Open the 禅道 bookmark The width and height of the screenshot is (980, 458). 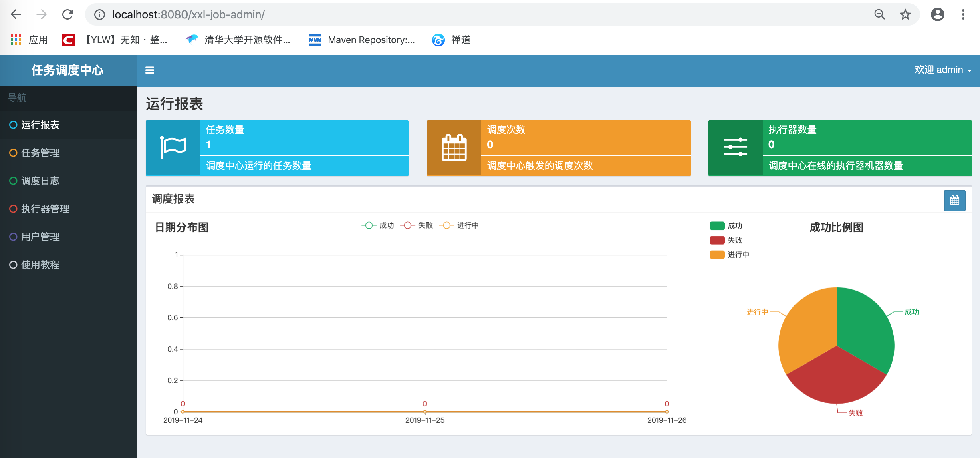pos(451,40)
